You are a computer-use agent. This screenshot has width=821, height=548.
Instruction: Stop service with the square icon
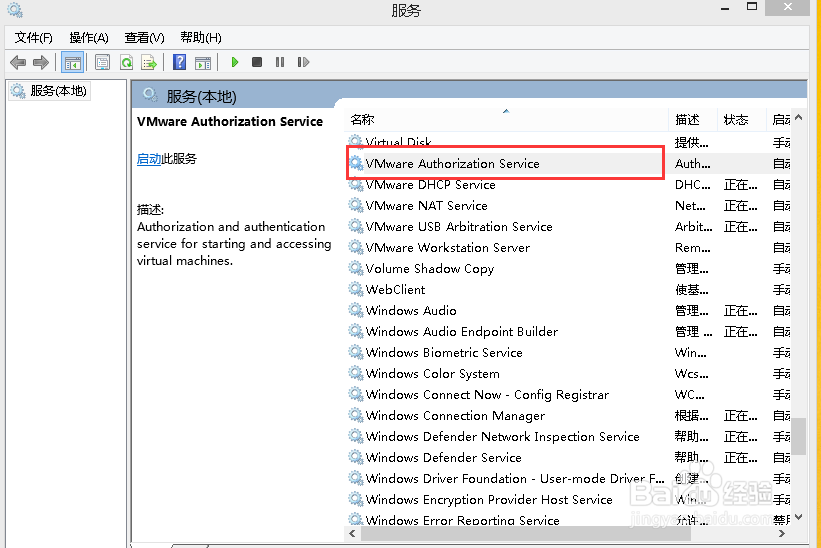point(257,62)
